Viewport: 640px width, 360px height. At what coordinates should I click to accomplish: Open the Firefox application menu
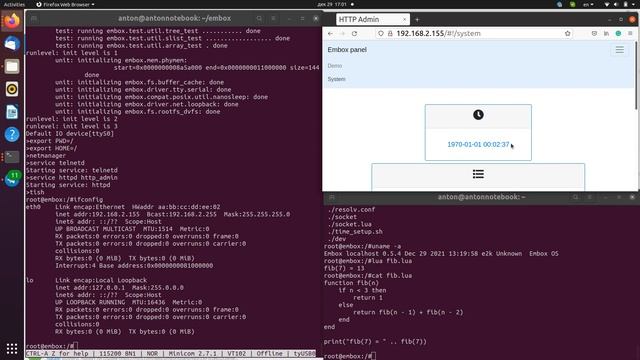(630, 33)
